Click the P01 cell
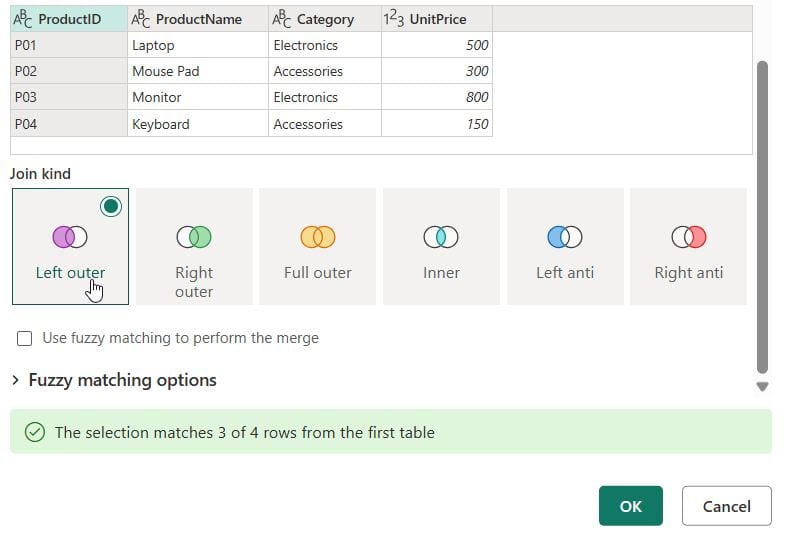Screen dimensions: 797x542 69,45
